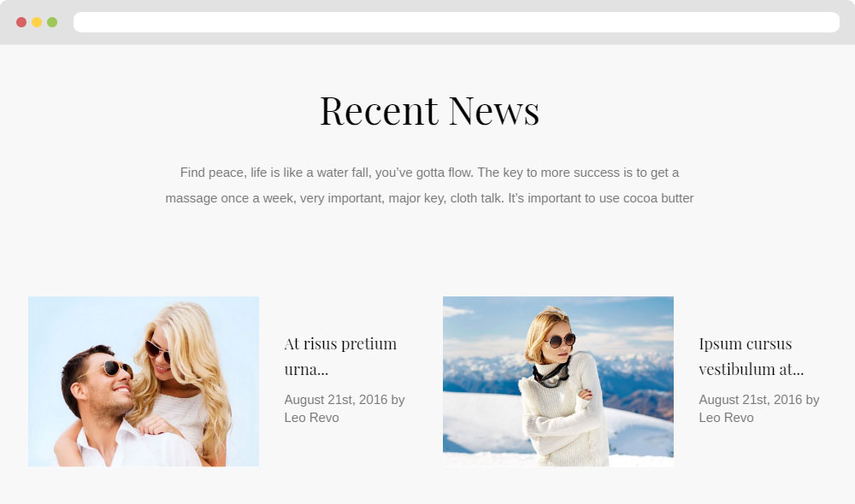
Task: Open article "Ipsum cursus vestibulum at..."
Action: tap(751, 356)
